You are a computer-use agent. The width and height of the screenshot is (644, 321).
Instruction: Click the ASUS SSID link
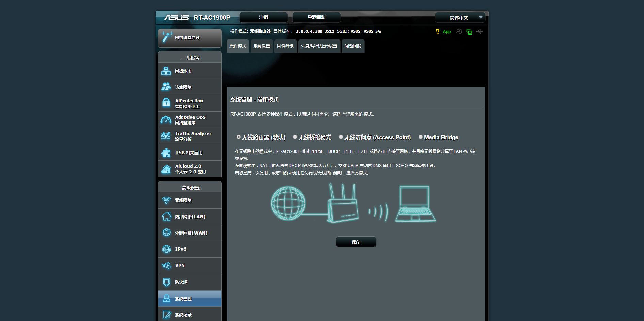[355, 31]
